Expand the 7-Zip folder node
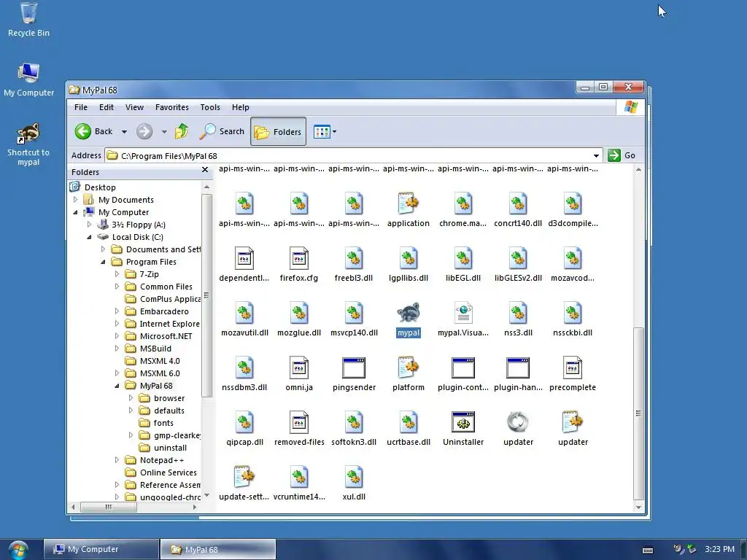Viewport: 747px width, 560px height. click(x=117, y=274)
